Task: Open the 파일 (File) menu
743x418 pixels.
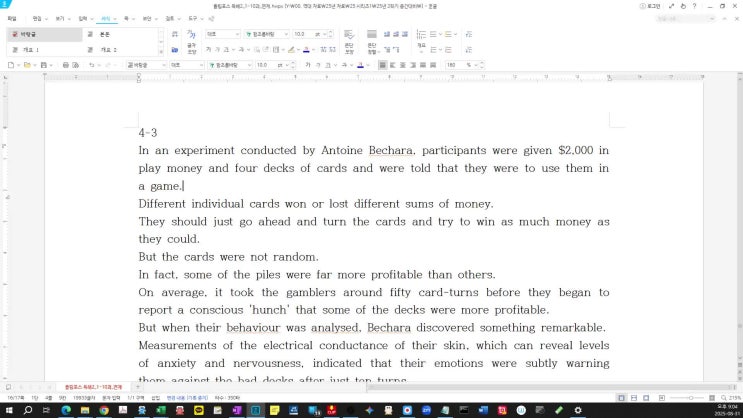Action: coord(12,18)
